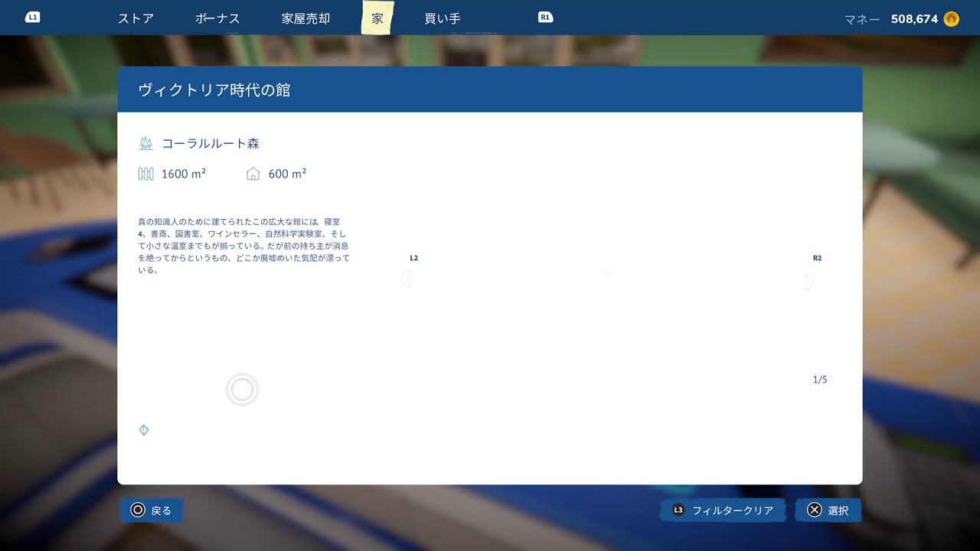
Task: Click the cross button icon beside 選択
Action: coord(814,510)
